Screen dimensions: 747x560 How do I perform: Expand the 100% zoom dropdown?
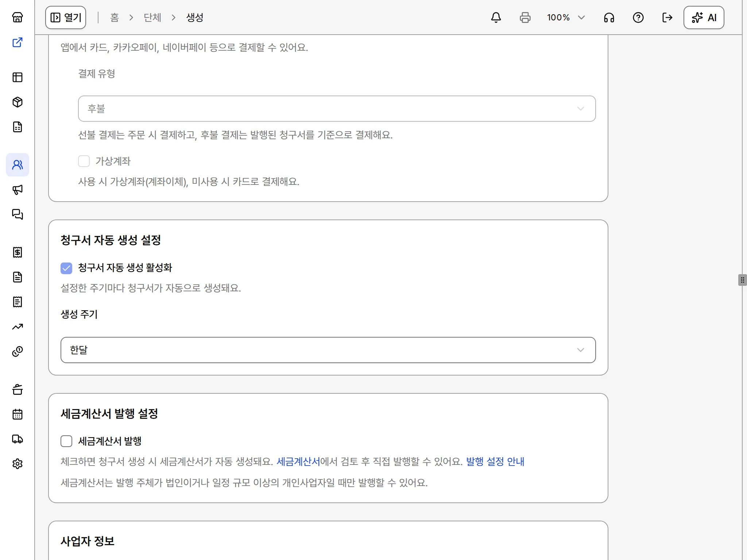pos(566,17)
